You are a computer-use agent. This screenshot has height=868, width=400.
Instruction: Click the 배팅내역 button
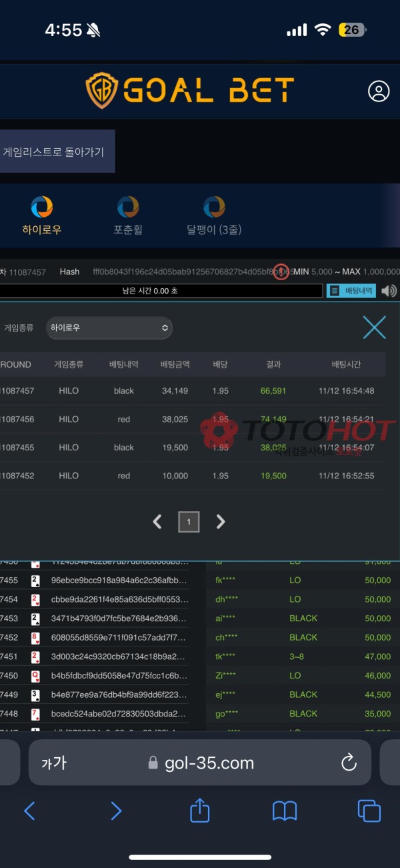click(351, 291)
